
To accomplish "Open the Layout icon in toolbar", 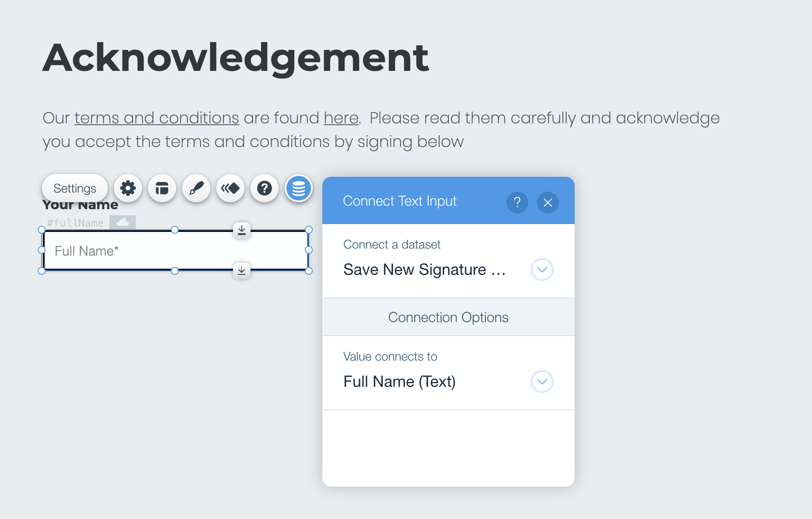I will [162, 189].
